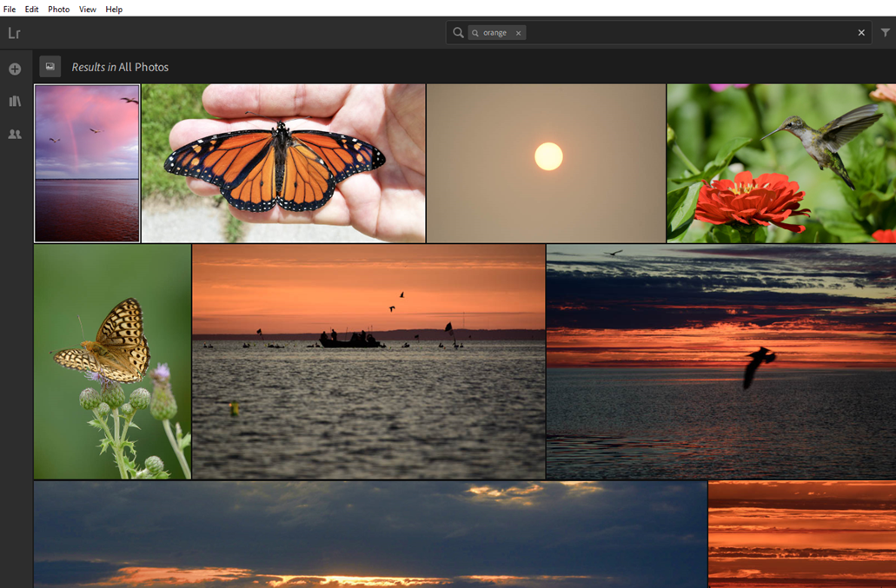Open the View menu
The image size is (896, 588).
point(88,10)
